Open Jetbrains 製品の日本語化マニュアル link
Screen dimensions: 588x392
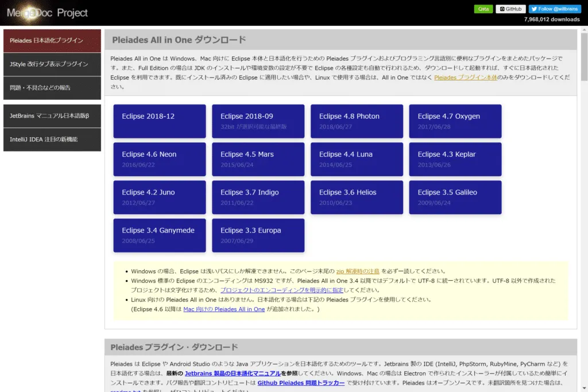tap(233, 374)
